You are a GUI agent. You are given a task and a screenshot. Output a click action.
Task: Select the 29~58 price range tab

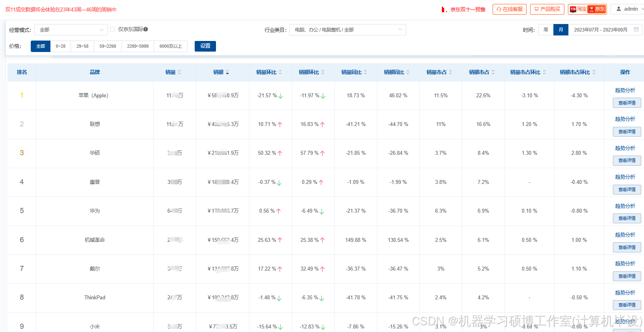[x=82, y=46]
